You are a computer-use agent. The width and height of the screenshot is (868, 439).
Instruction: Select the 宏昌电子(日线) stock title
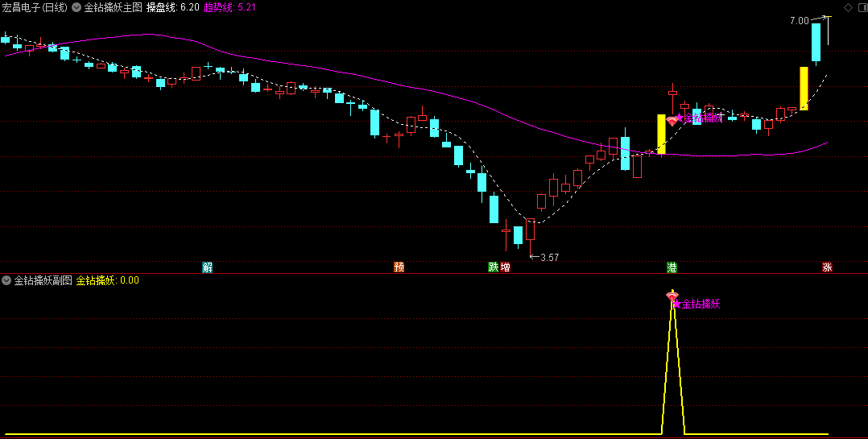tap(35, 8)
